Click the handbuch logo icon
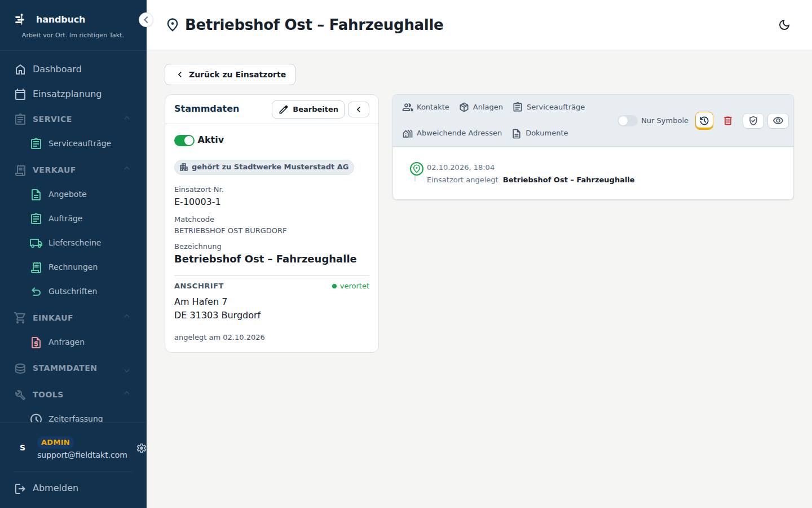This screenshot has width=812, height=508. click(20, 19)
